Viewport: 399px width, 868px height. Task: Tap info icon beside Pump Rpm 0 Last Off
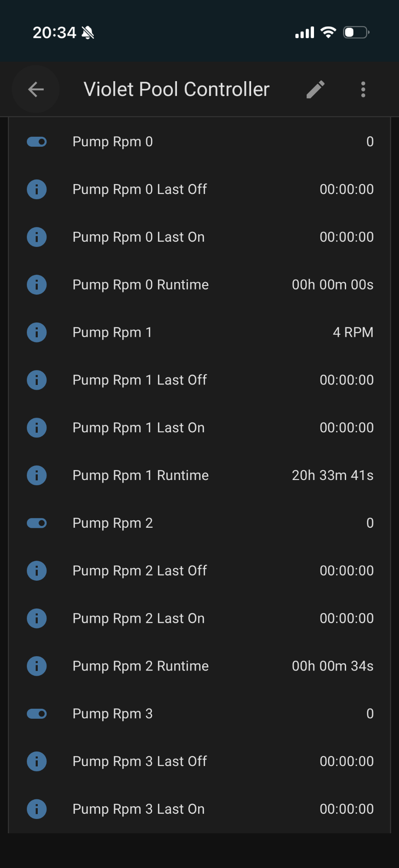click(37, 189)
